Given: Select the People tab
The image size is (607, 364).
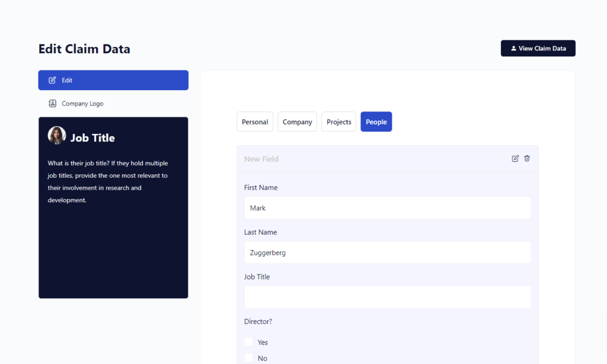Looking at the screenshot, I should point(376,122).
